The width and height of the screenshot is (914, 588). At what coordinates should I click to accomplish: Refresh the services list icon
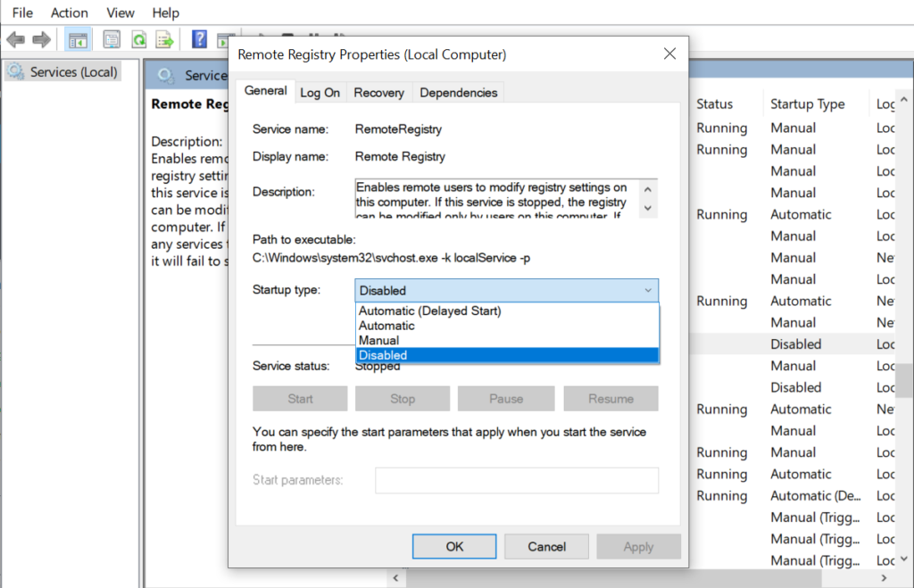138,38
